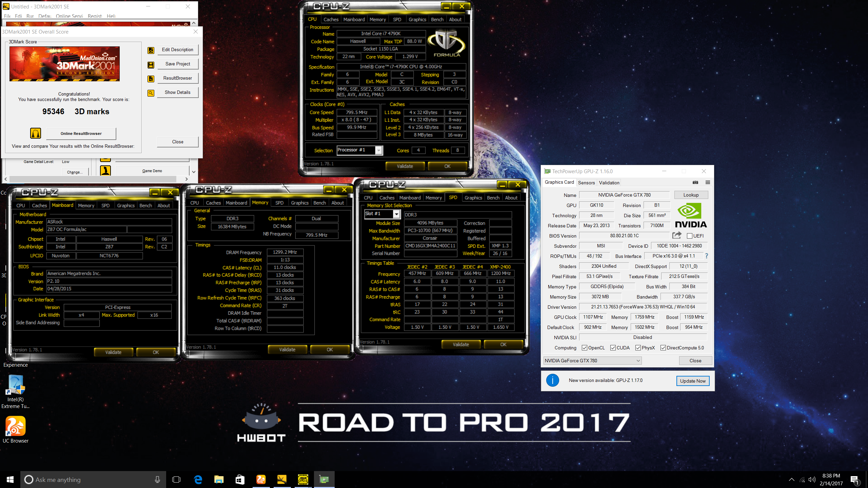This screenshot has width=868, height=488.
Task: Click the Change... game detail button
Action: point(75,172)
